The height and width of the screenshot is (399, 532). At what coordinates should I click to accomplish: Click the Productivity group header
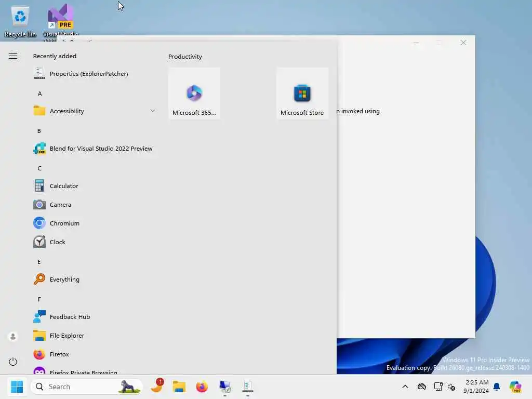coord(185,57)
